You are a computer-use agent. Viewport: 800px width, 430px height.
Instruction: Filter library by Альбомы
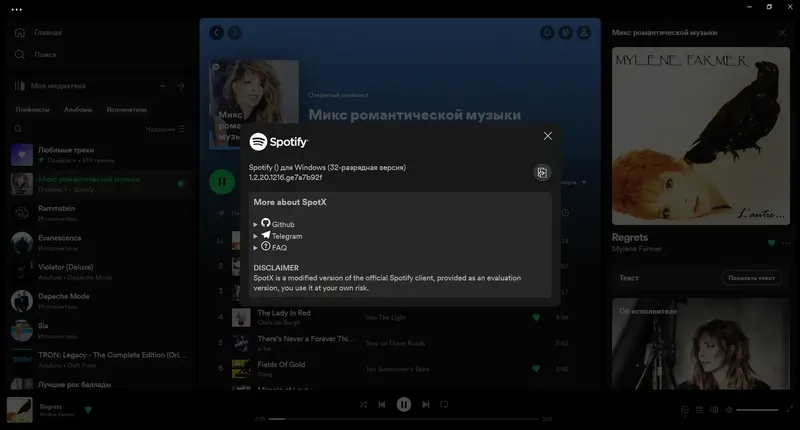click(78, 109)
